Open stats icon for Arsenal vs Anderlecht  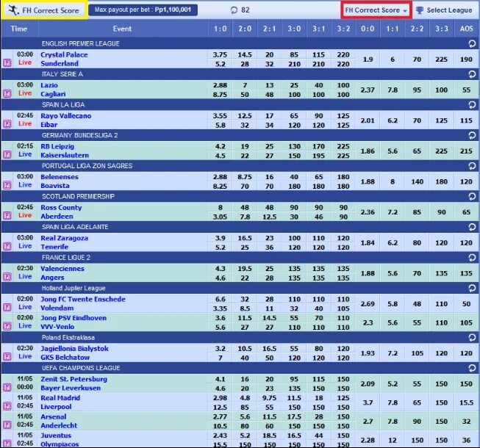(x=7, y=425)
